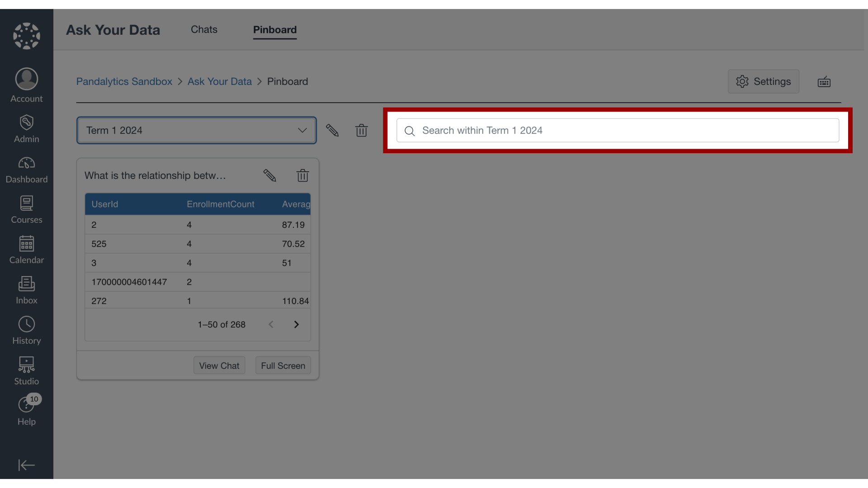868x488 pixels.
Task: Click the global trash/delete icon
Action: (x=361, y=130)
